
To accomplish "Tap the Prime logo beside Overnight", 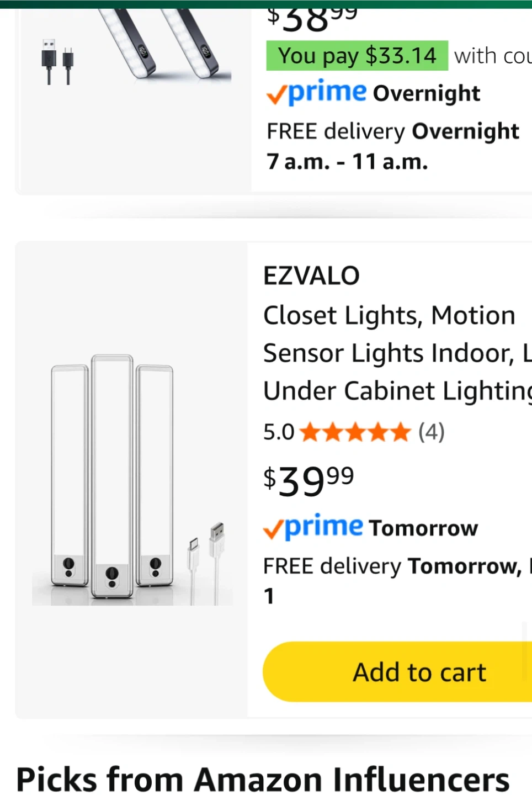I will (317, 93).
